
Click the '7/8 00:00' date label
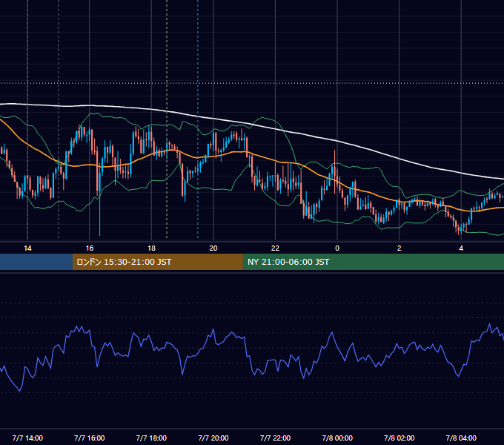[337, 438]
